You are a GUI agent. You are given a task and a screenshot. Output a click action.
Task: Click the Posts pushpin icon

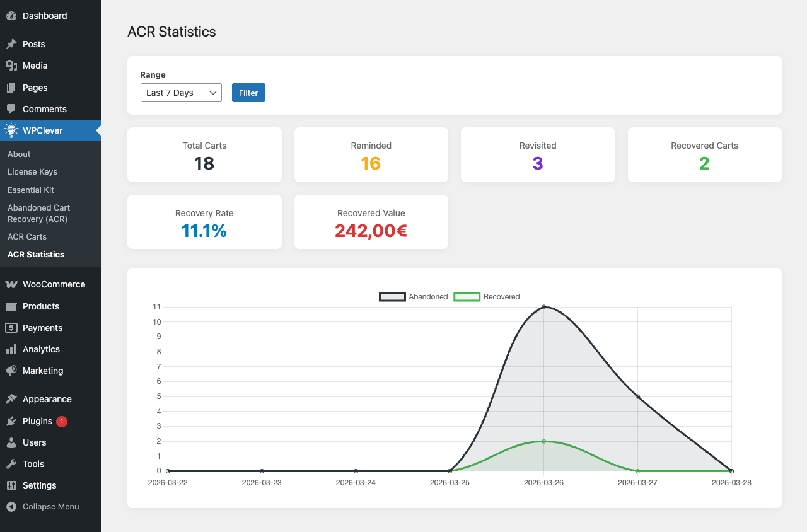point(11,44)
